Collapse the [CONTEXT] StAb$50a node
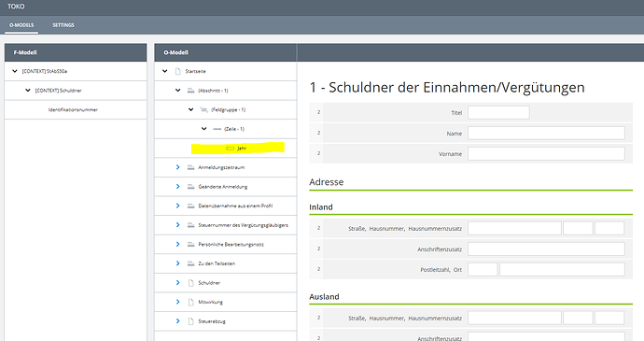The height and width of the screenshot is (341, 644). (15, 71)
